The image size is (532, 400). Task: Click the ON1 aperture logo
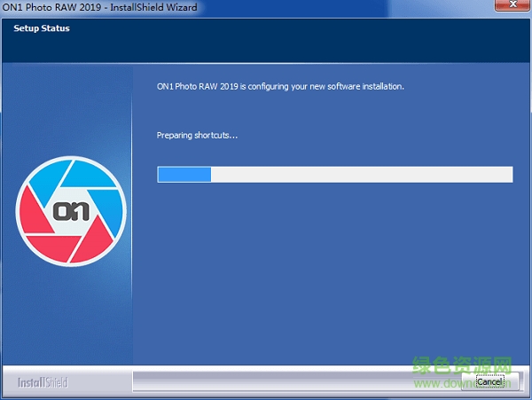[x=71, y=211]
